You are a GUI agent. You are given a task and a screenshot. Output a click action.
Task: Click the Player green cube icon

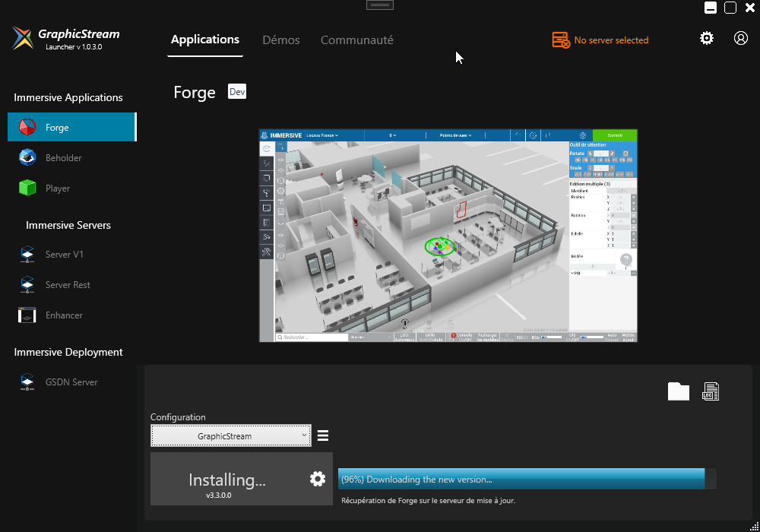coord(27,188)
